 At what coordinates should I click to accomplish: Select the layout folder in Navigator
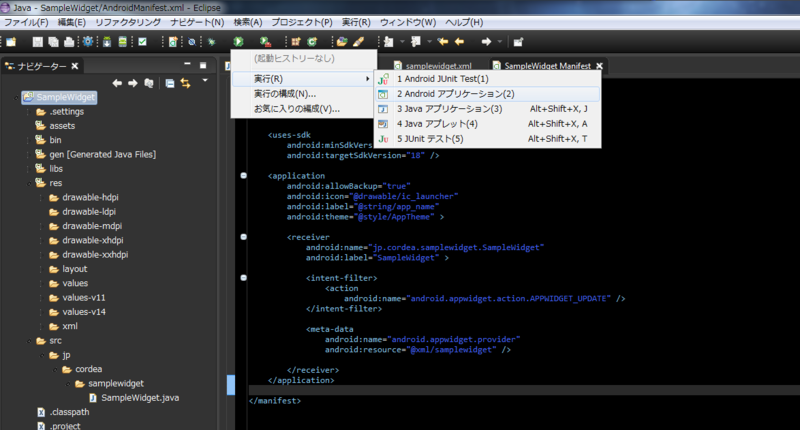coord(68,269)
